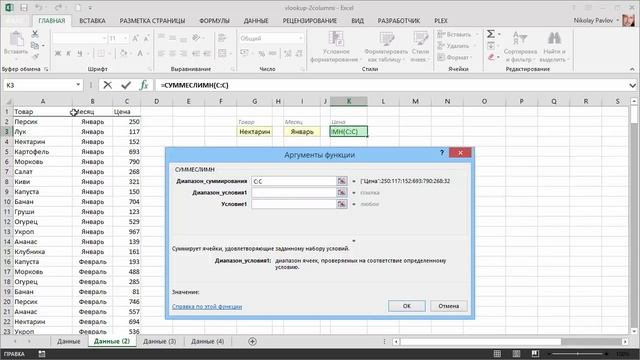Toggle macro recording icon in status bar

(x=42, y=354)
